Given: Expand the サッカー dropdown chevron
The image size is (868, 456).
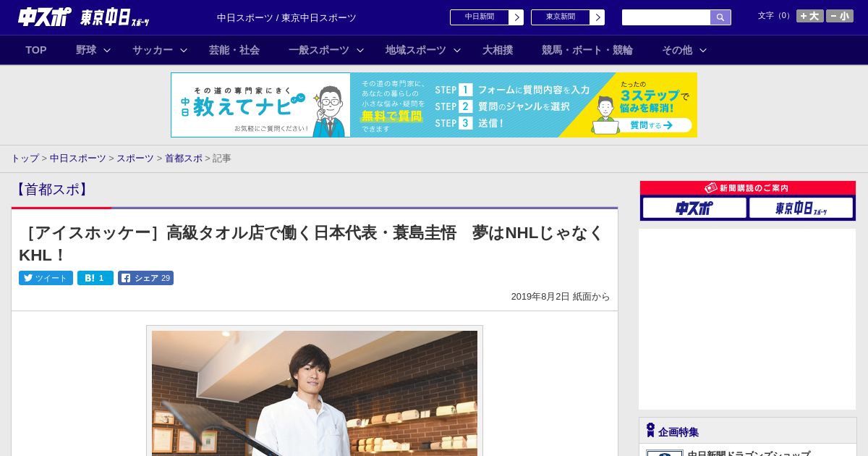Looking at the screenshot, I should point(184,50).
